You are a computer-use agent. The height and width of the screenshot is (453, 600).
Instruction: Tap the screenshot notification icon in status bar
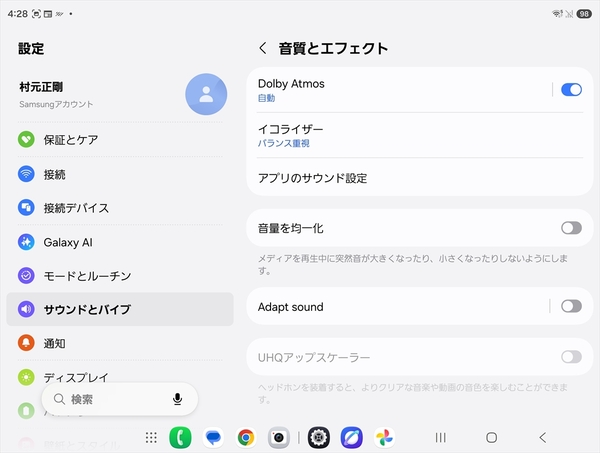(36, 14)
